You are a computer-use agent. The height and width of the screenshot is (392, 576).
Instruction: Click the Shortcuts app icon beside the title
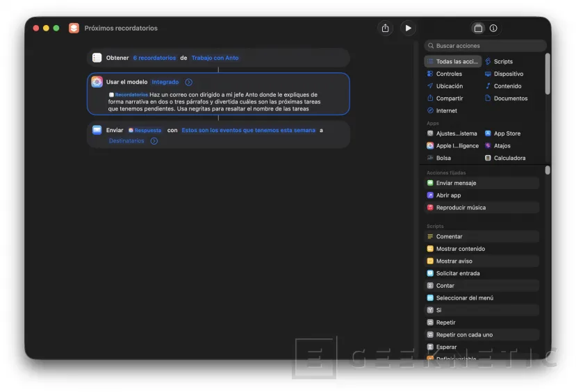pyautogui.click(x=74, y=28)
